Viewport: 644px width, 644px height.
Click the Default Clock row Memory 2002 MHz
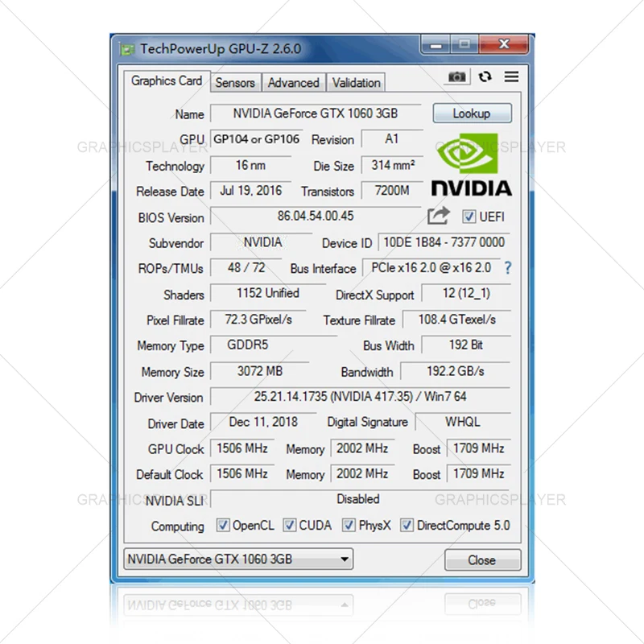(x=362, y=473)
